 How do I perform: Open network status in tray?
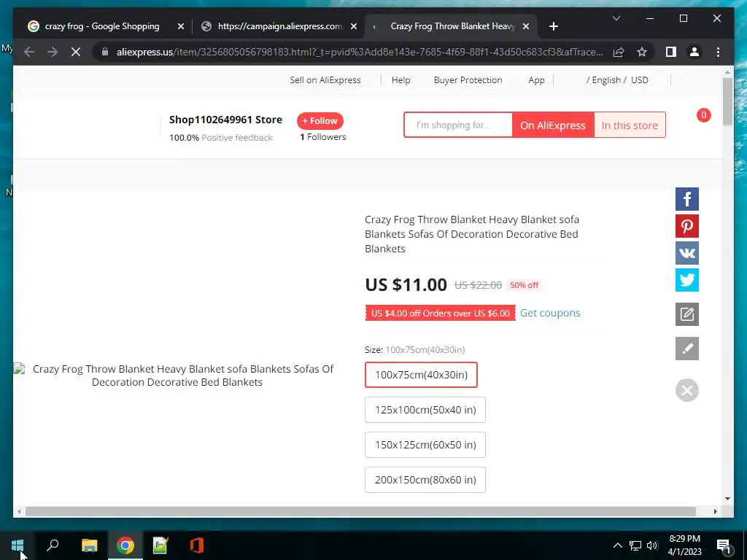[635, 545]
